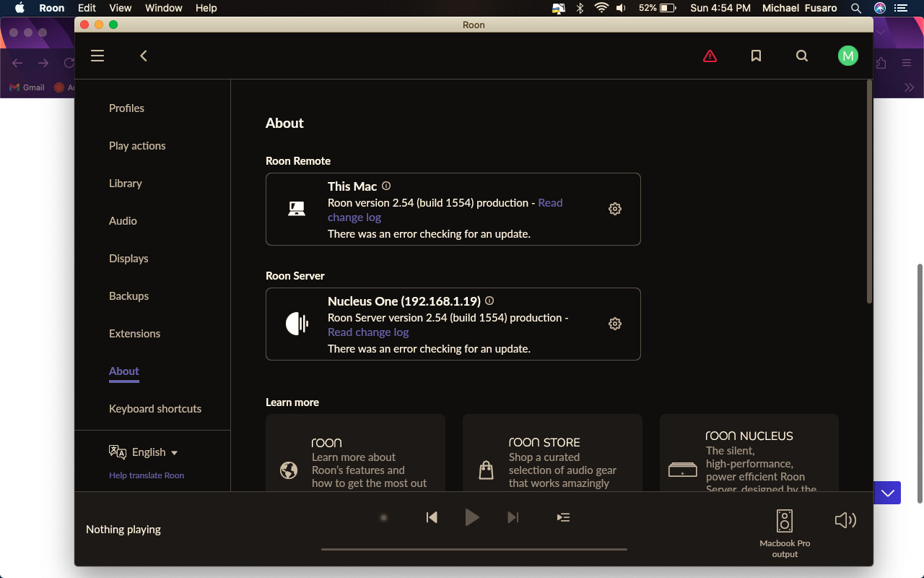Click the Help translate Roon link
This screenshot has width=924, height=578.
[146, 475]
